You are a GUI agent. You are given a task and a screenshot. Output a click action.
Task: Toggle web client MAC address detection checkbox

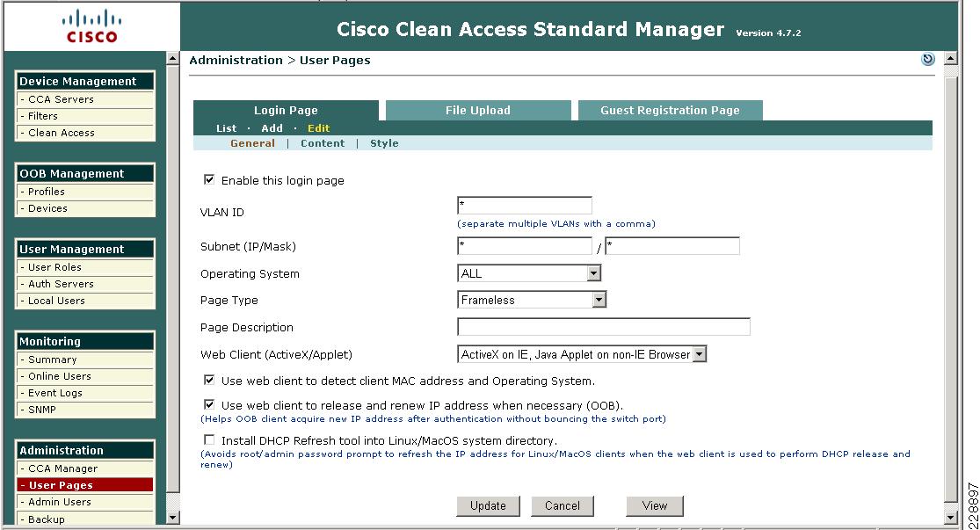click(209, 380)
